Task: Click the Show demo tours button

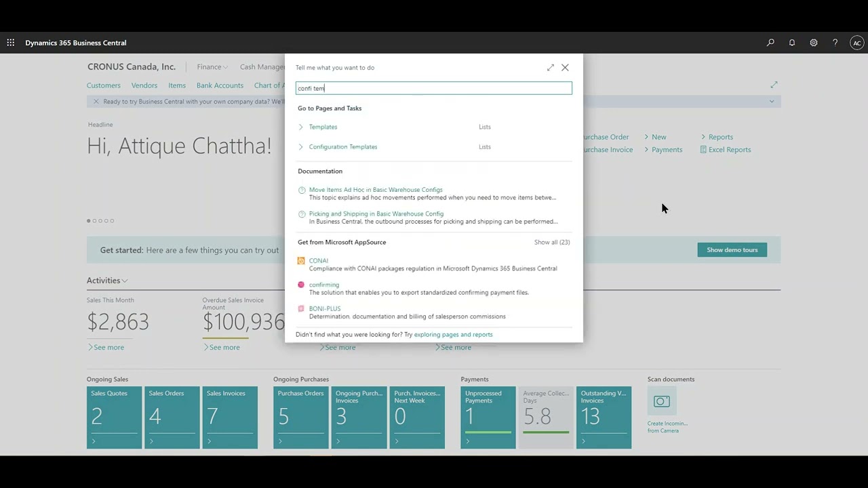Action: pyautogui.click(x=732, y=250)
